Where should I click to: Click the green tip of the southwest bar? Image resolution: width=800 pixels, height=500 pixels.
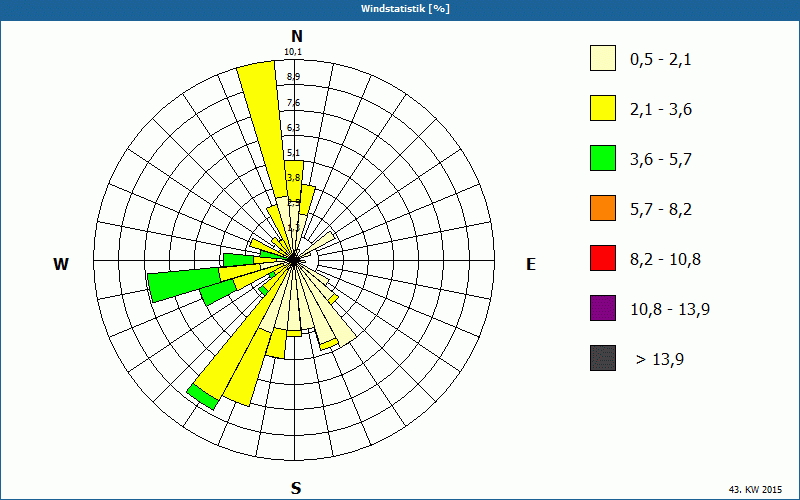202,397
